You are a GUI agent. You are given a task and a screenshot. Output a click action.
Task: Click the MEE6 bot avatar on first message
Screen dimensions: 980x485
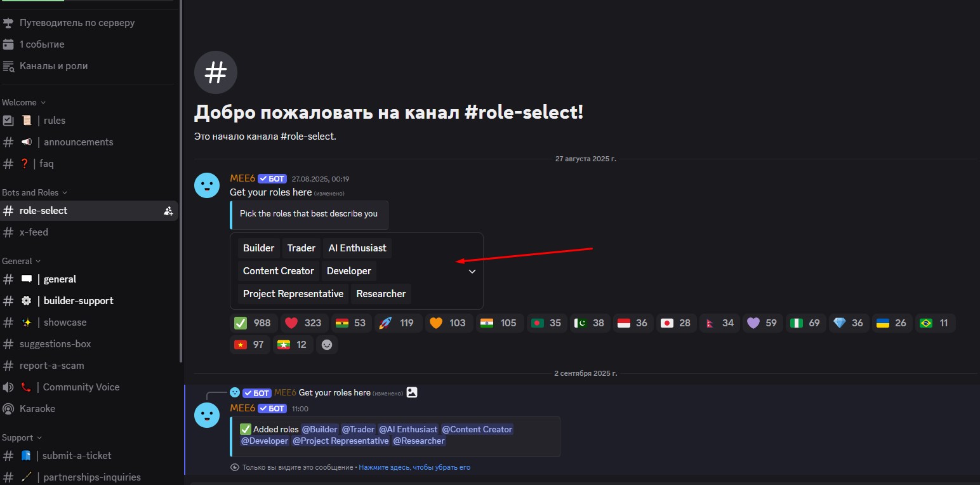click(x=207, y=185)
